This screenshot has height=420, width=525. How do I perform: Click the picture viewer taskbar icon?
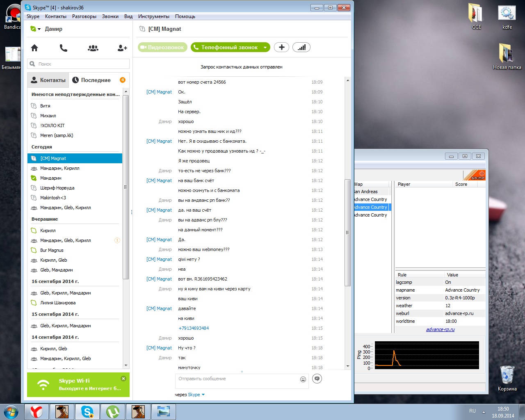pyautogui.click(x=164, y=412)
